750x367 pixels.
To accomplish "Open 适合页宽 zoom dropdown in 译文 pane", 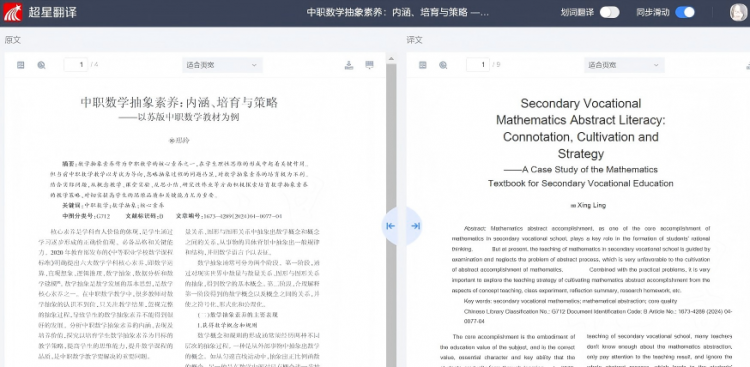I will click(x=624, y=65).
